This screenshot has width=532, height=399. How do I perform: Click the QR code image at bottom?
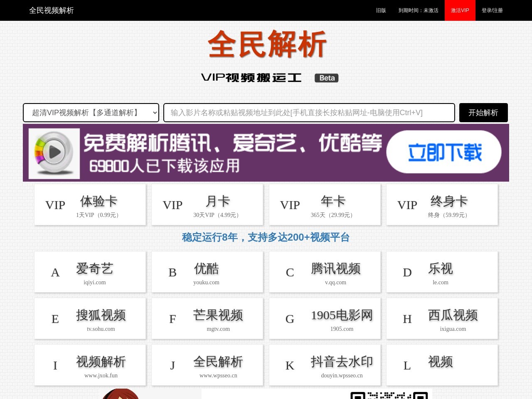point(389,395)
